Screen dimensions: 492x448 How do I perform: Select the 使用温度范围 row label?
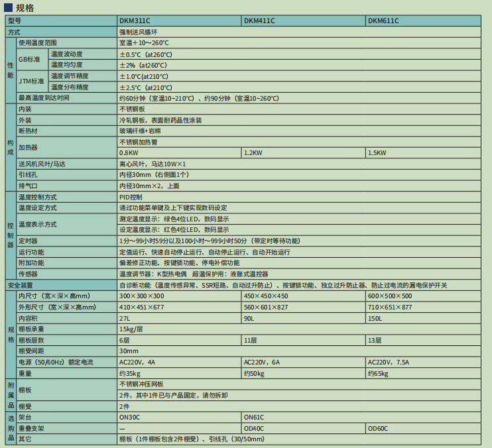tap(66, 43)
